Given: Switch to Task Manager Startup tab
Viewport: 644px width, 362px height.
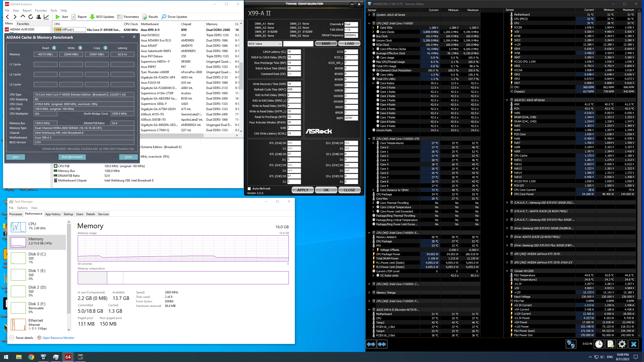Looking at the screenshot, I should pos(68,214).
